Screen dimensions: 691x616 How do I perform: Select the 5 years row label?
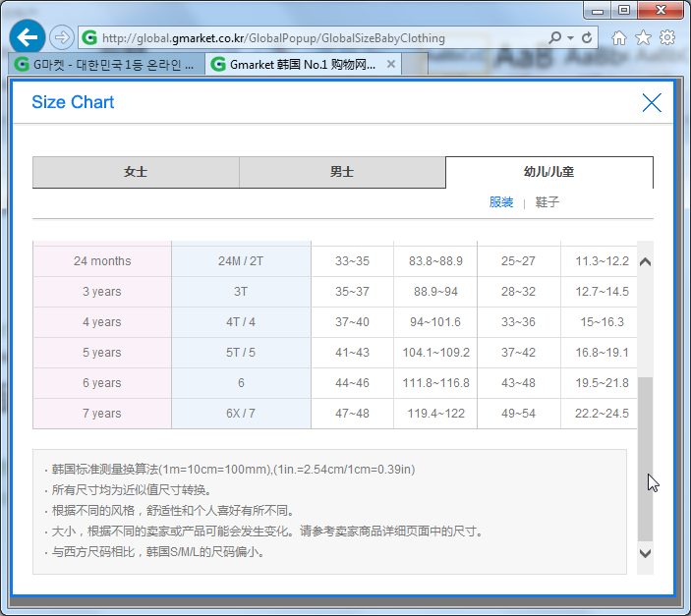click(x=102, y=353)
